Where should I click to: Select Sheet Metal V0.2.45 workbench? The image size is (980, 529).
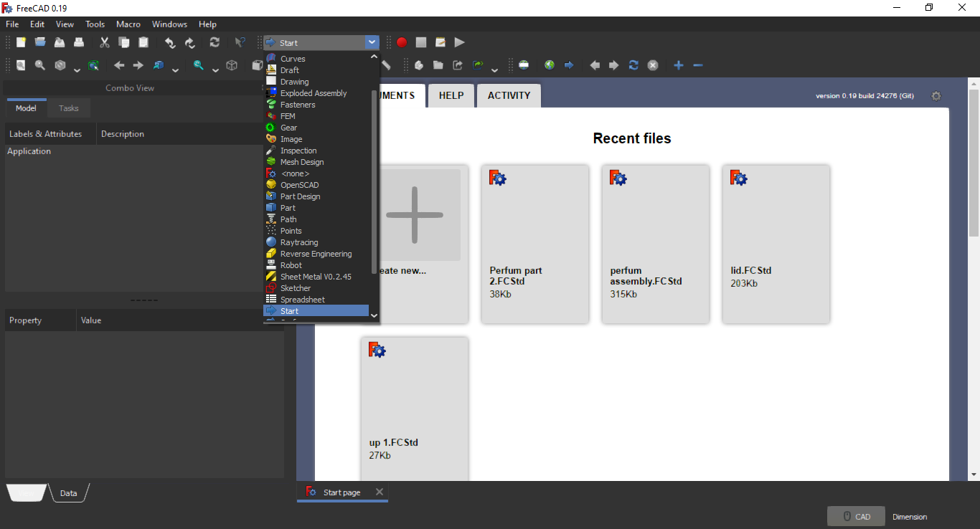click(x=316, y=277)
